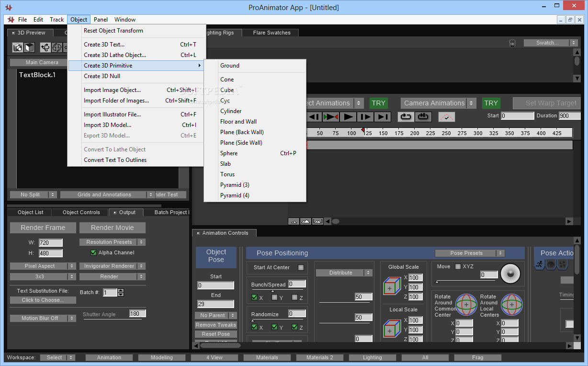Viewport: 588px width, 366px height.
Task: Click the Randomize slider
Action: [x=276, y=320]
